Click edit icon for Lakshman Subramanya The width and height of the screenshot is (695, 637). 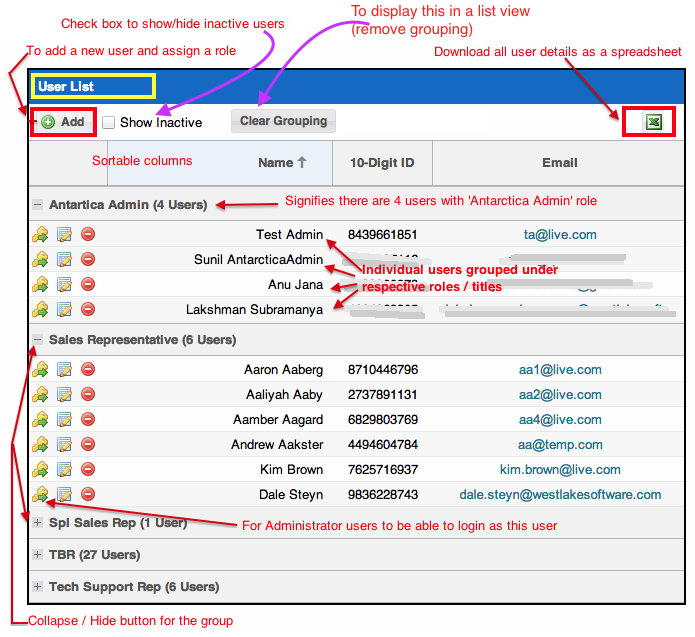(64, 310)
